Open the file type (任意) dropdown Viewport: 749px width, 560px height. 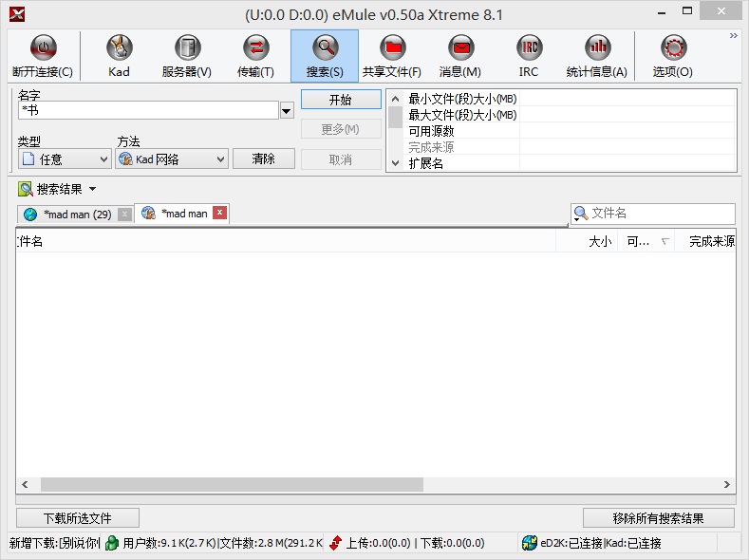point(65,159)
